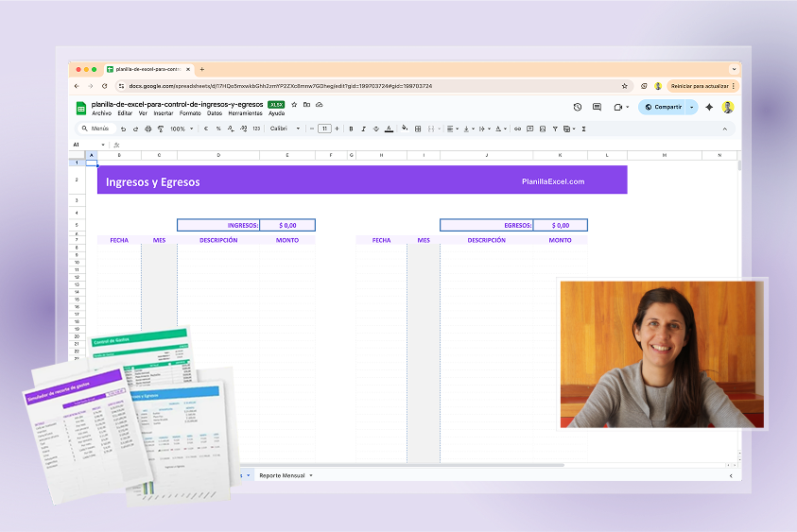Open the comments panel icon
Image resolution: width=797 pixels, height=532 pixels.
point(597,107)
